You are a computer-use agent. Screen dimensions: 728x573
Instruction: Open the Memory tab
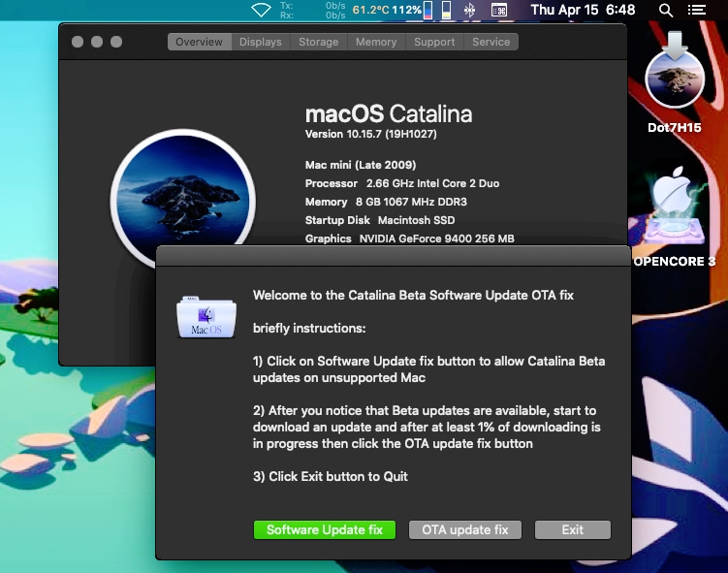point(376,42)
